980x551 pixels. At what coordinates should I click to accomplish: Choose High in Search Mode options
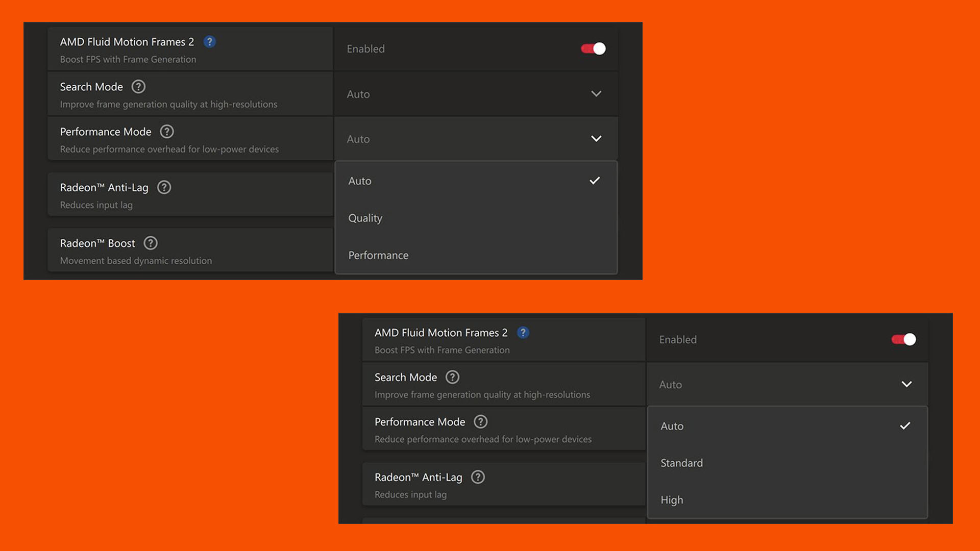[x=787, y=500]
